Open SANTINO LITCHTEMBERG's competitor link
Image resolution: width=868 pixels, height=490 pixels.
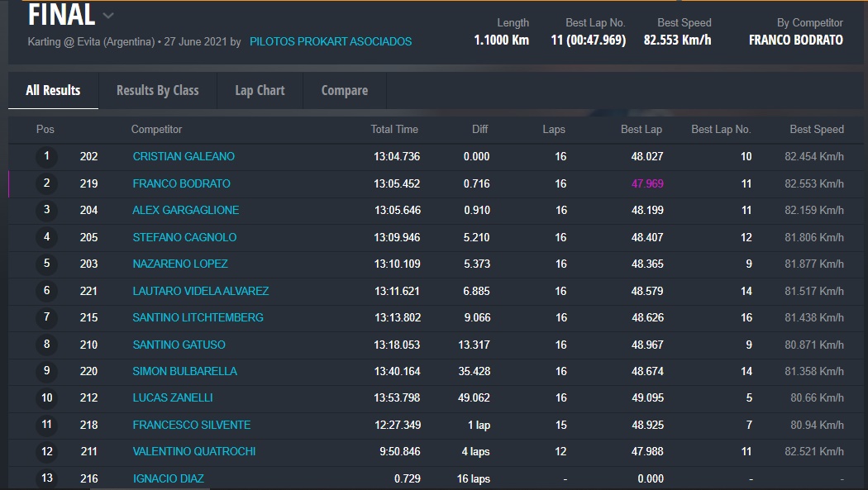pyautogui.click(x=198, y=317)
